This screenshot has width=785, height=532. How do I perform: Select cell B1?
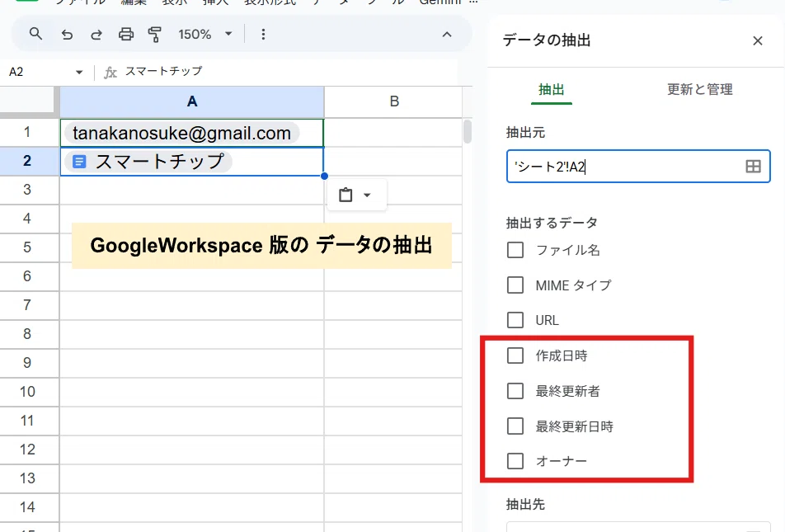click(x=393, y=133)
